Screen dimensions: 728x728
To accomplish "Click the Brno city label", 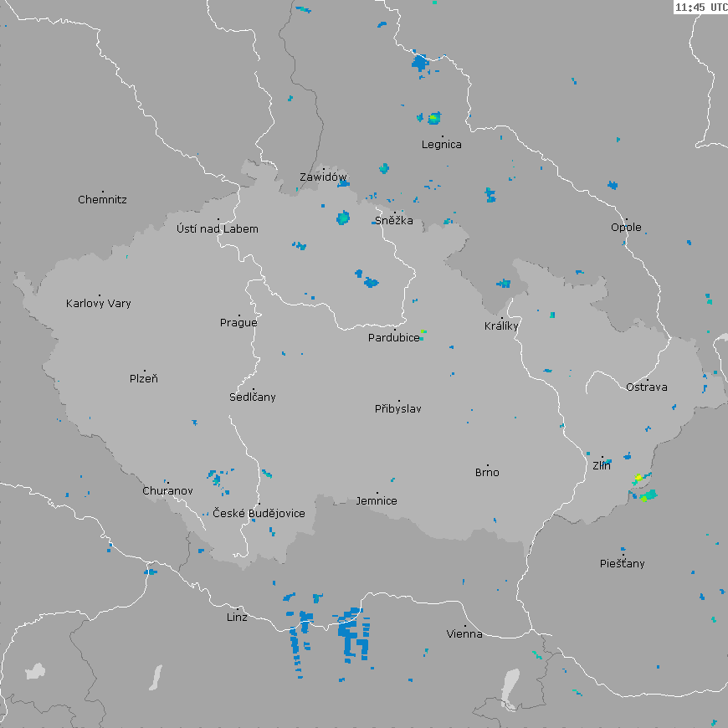I will (x=487, y=473).
